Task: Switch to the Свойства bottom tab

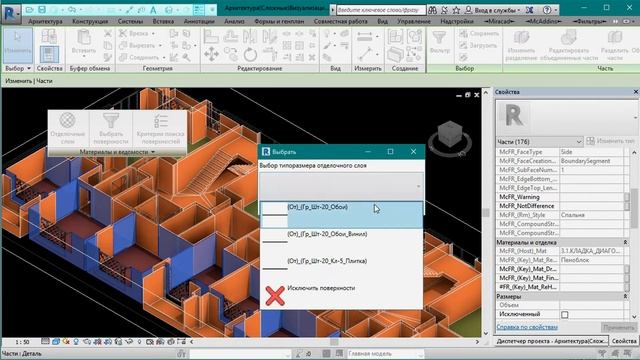Action: pyautogui.click(x=624, y=341)
